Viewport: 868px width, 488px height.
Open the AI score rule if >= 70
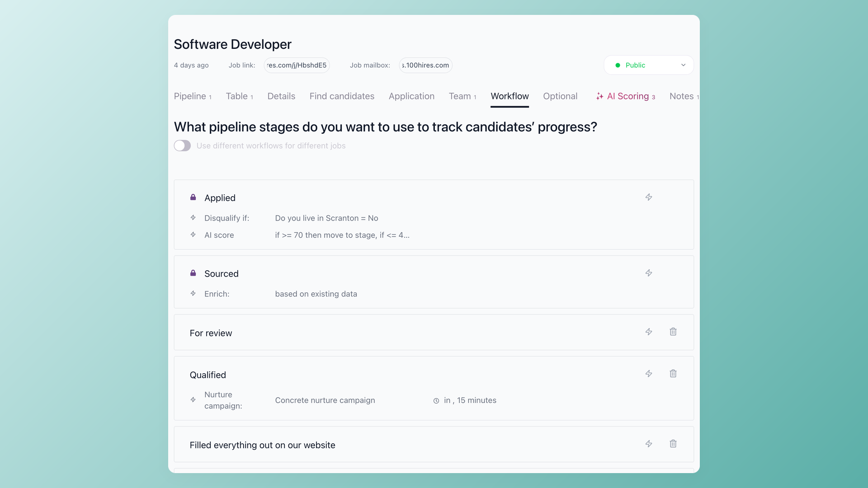click(x=342, y=235)
